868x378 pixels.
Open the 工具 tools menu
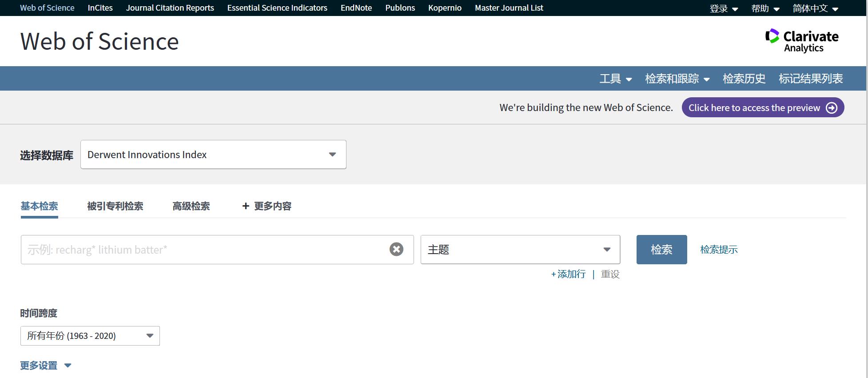(x=616, y=79)
